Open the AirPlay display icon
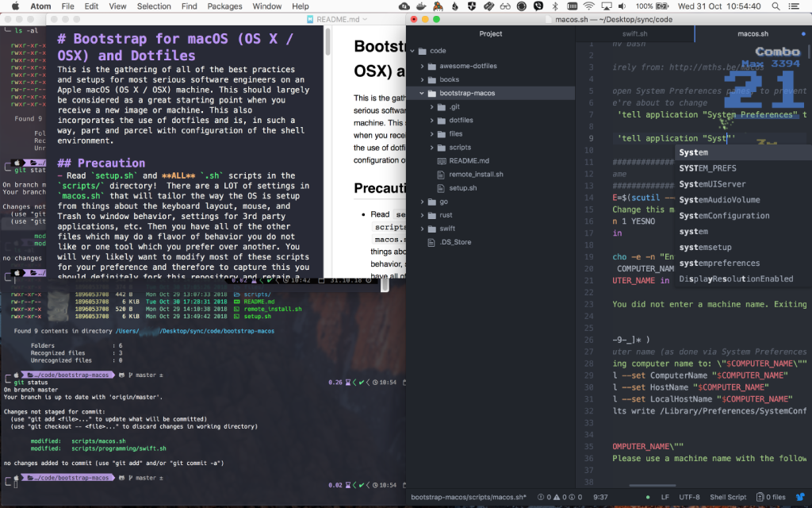The width and height of the screenshot is (812, 508). pyautogui.click(x=606, y=6)
